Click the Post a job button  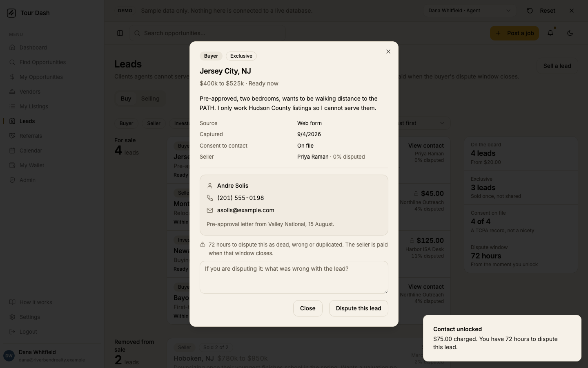tap(514, 33)
